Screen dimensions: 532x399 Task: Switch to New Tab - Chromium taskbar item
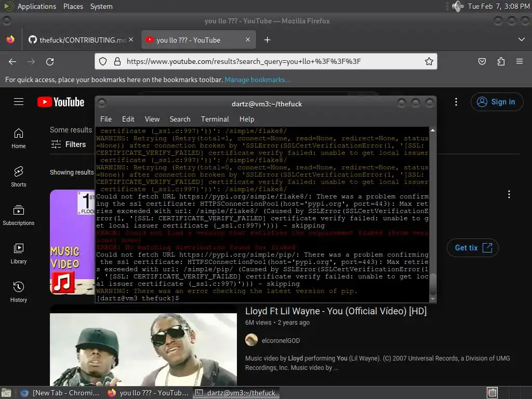[x=60, y=393]
